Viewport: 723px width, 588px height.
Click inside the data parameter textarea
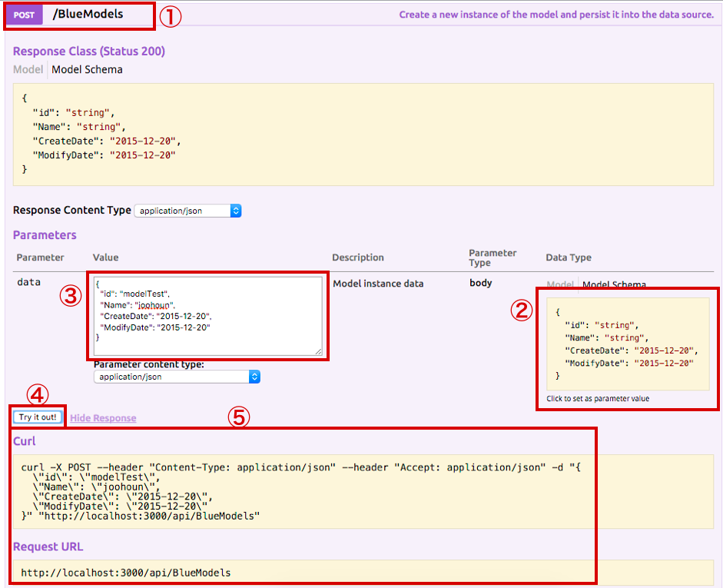click(208, 316)
